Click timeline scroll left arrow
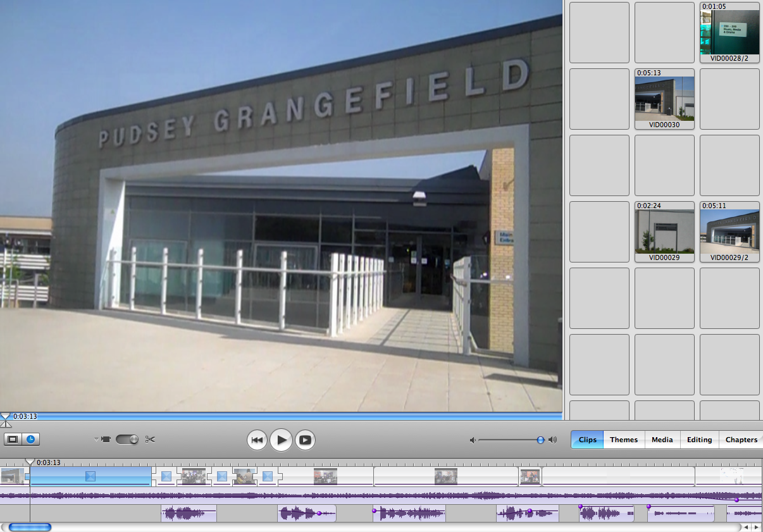763x532 pixels. tap(747, 527)
